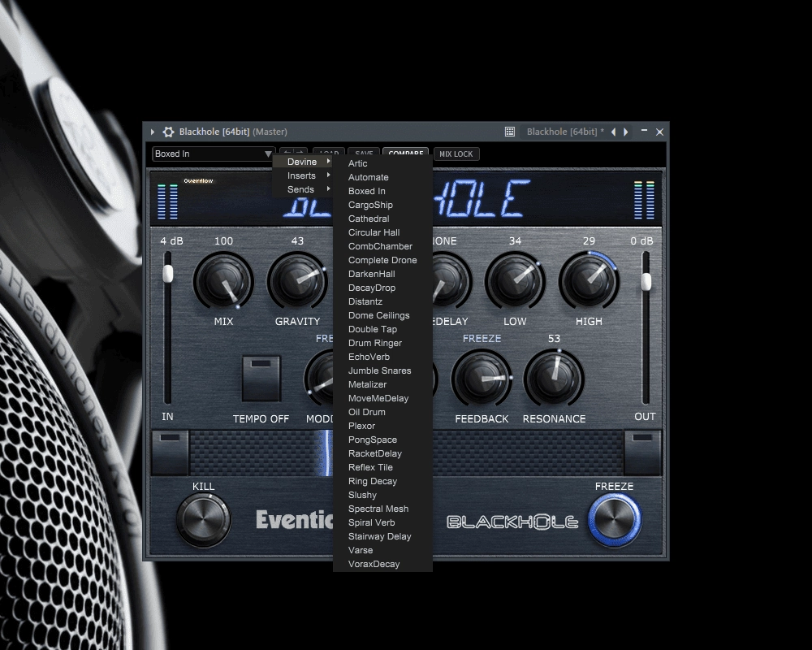812x650 pixels.
Task: Choose the Metalizer preset
Action: (x=382, y=384)
